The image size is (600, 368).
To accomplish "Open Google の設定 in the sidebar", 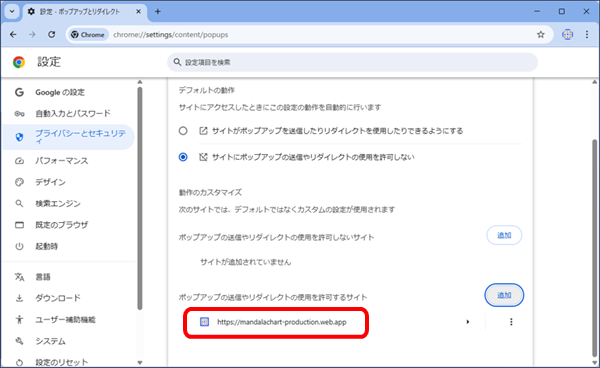I will pyautogui.click(x=69, y=92).
